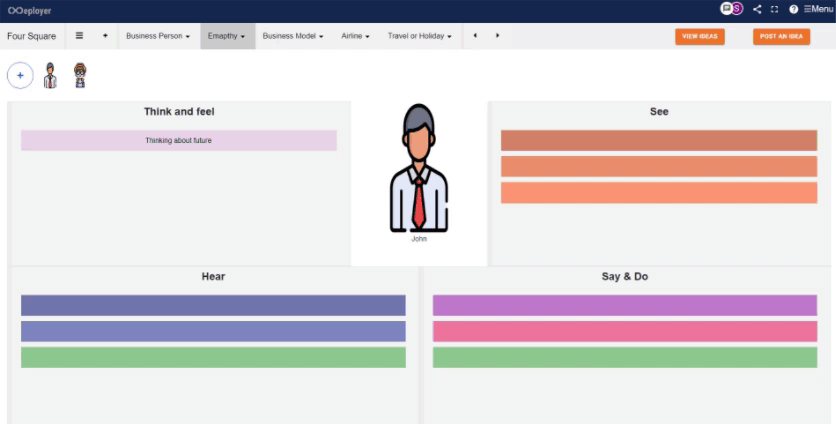This screenshot has width=836, height=424.
Task: Open the hamburger list icon beside Four Square
Action: [80, 36]
